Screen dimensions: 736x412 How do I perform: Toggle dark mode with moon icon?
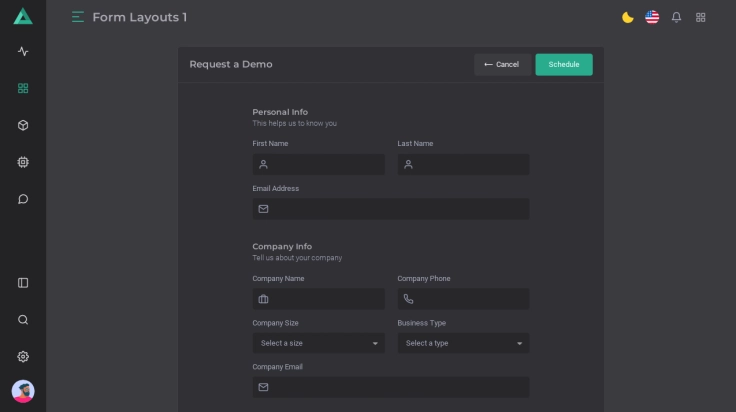tap(628, 17)
